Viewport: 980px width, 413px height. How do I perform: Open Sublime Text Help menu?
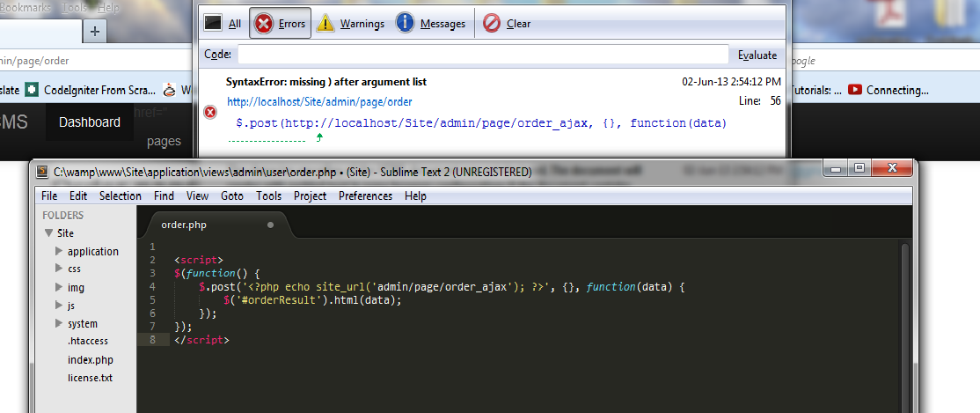coord(415,195)
